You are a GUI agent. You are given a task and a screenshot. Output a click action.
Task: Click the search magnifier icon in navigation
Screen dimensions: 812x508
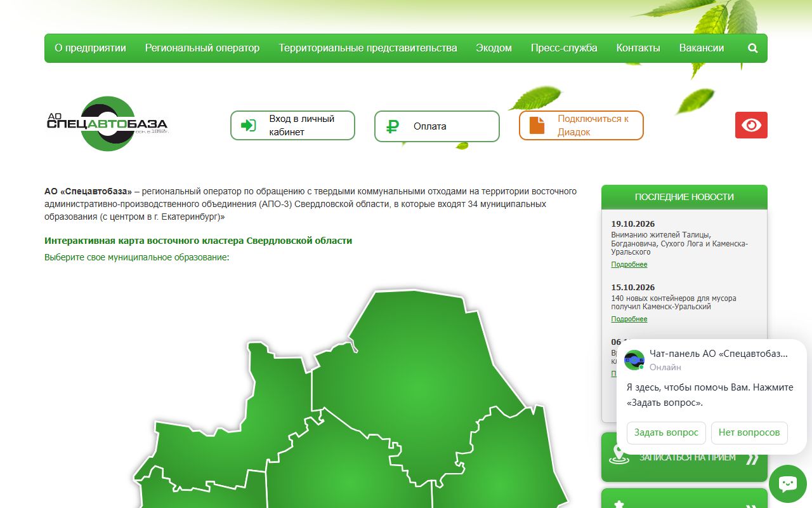(753, 48)
